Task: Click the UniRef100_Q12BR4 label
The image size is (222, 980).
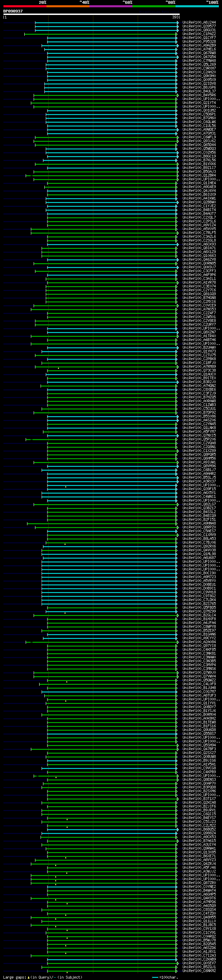Action: click(x=199, y=175)
